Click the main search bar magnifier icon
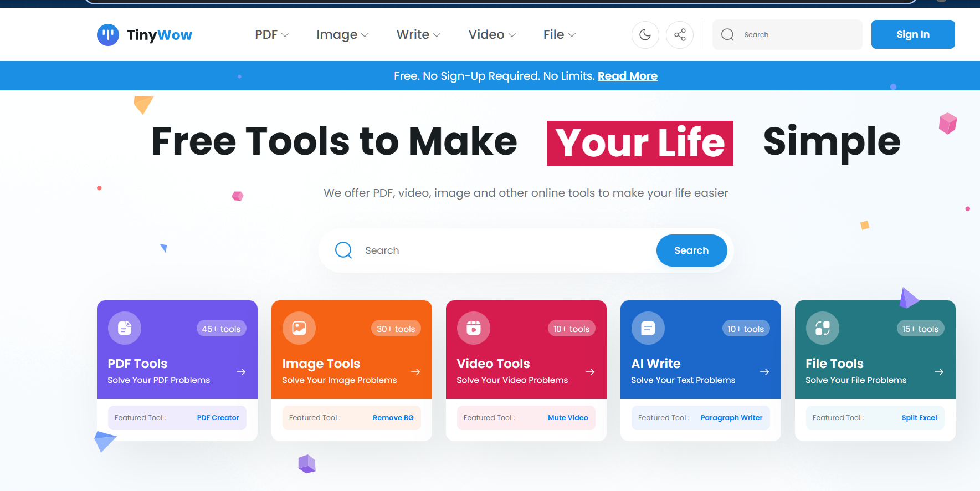The image size is (980, 491). click(343, 250)
